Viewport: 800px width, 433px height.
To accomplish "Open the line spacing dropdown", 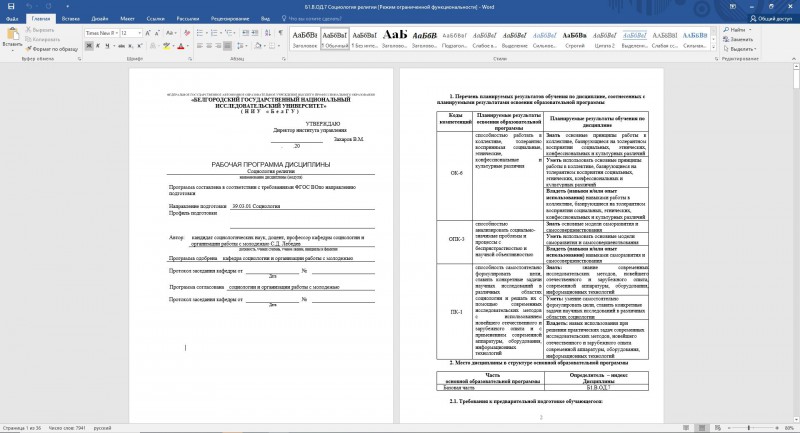I will pos(242,46).
